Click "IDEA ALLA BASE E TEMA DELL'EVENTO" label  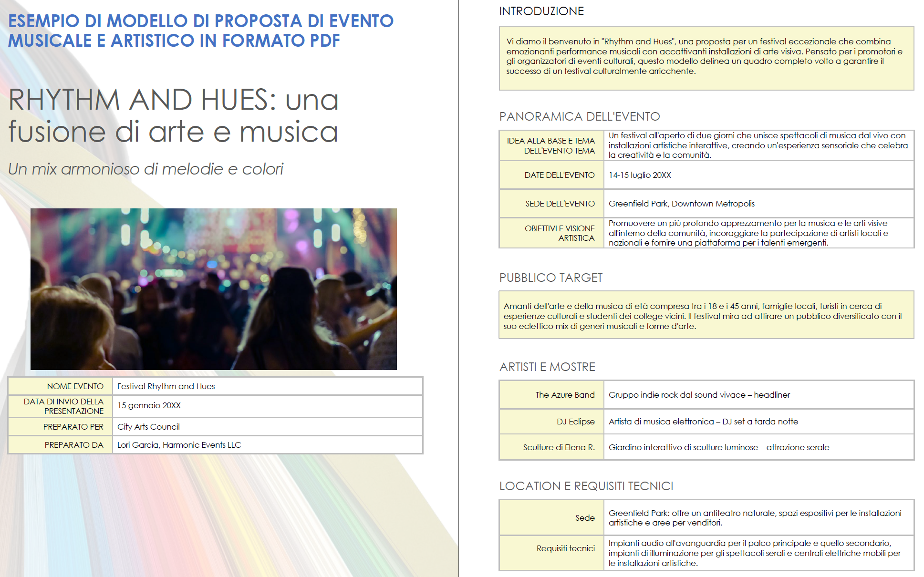(x=551, y=145)
